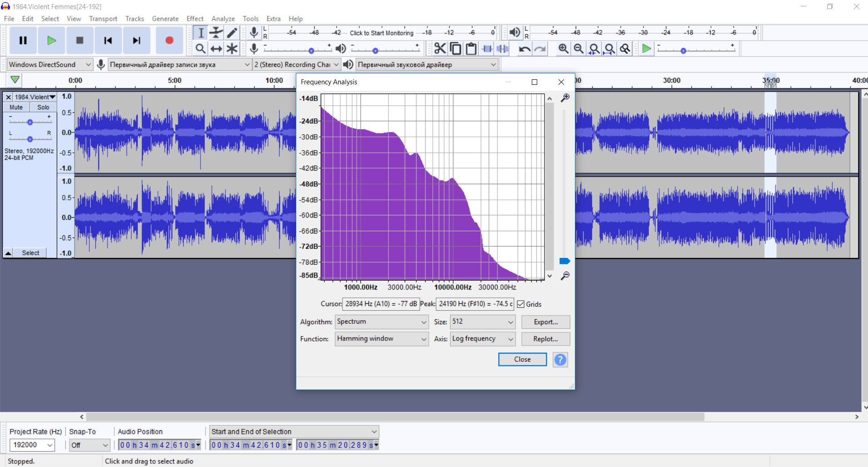Open the File menu
The width and height of the screenshot is (868, 467).
click(x=9, y=19)
